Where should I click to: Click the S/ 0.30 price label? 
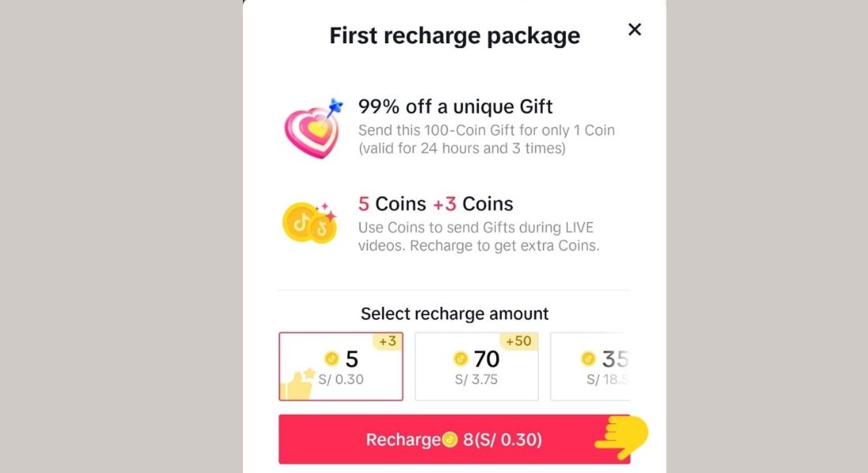pos(341,379)
